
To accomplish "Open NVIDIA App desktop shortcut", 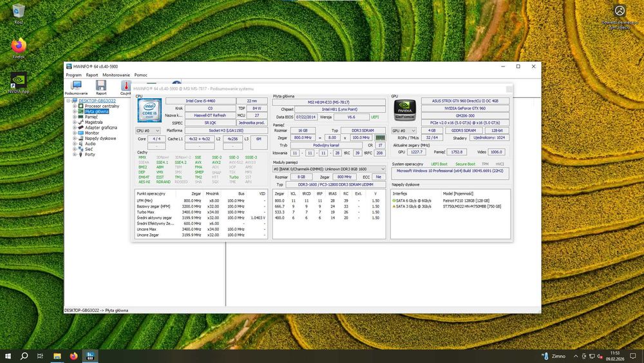I will (19, 83).
